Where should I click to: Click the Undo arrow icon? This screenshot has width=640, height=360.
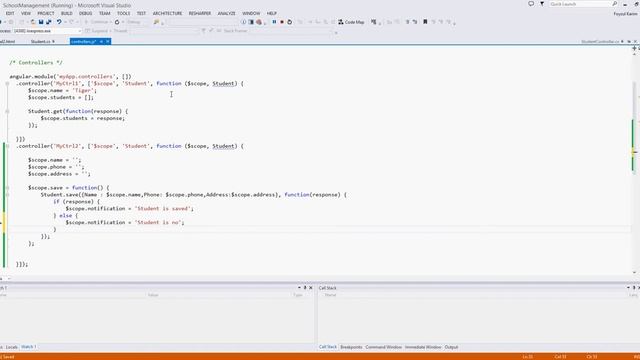59,22
